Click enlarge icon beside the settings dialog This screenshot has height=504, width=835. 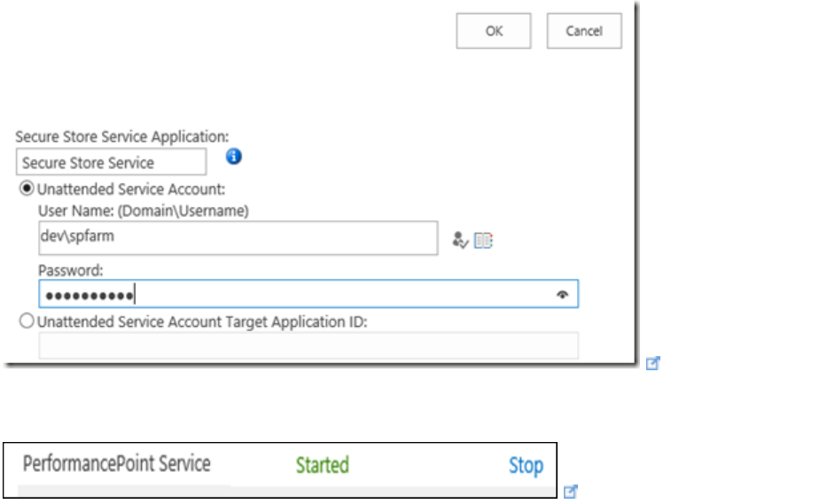click(654, 362)
